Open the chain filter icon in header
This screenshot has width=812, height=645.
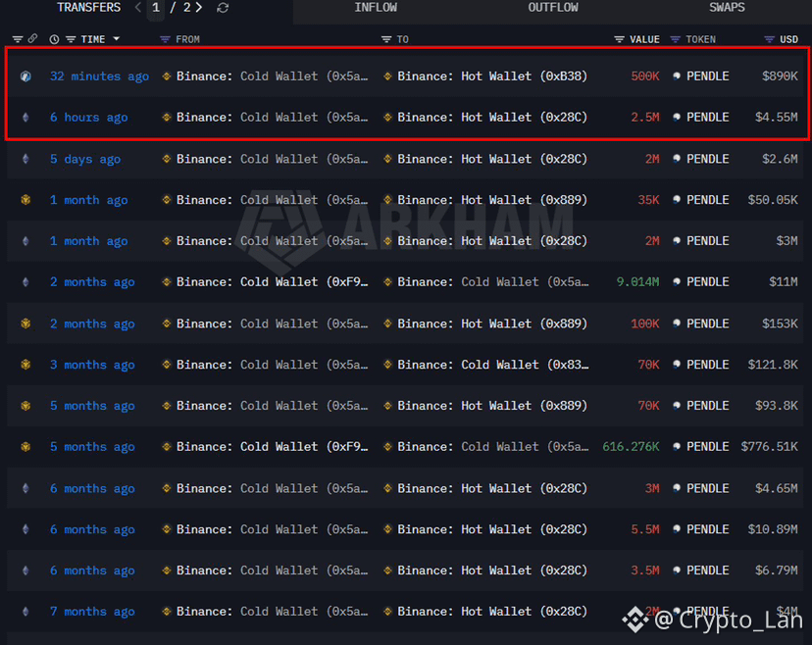(x=18, y=39)
